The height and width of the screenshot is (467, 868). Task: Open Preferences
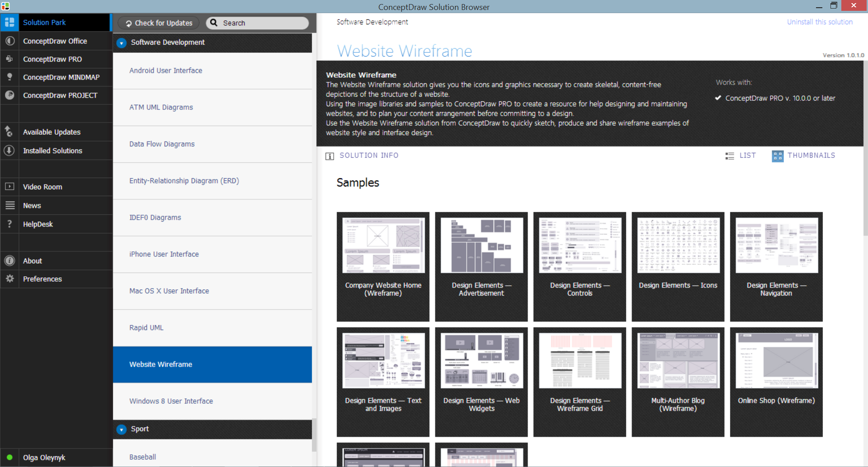[56, 279]
